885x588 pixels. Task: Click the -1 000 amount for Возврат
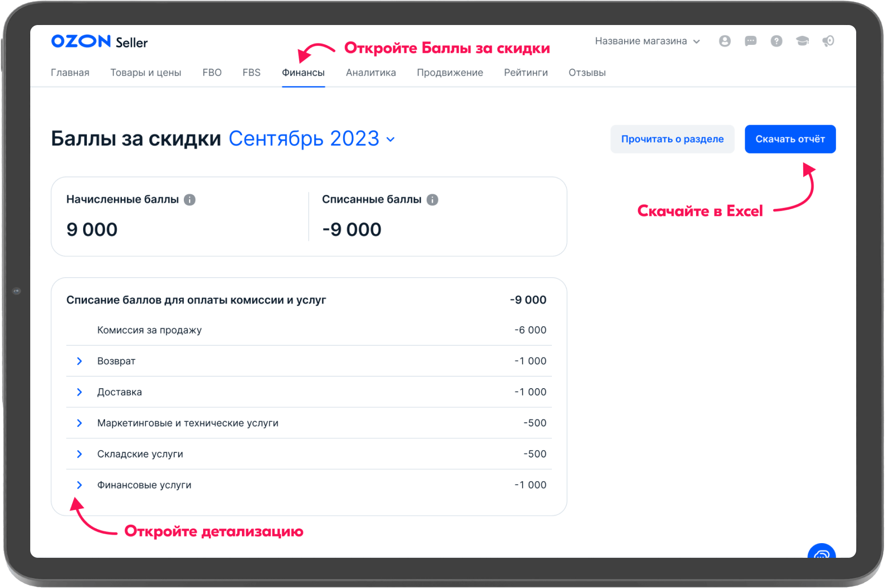click(530, 361)
